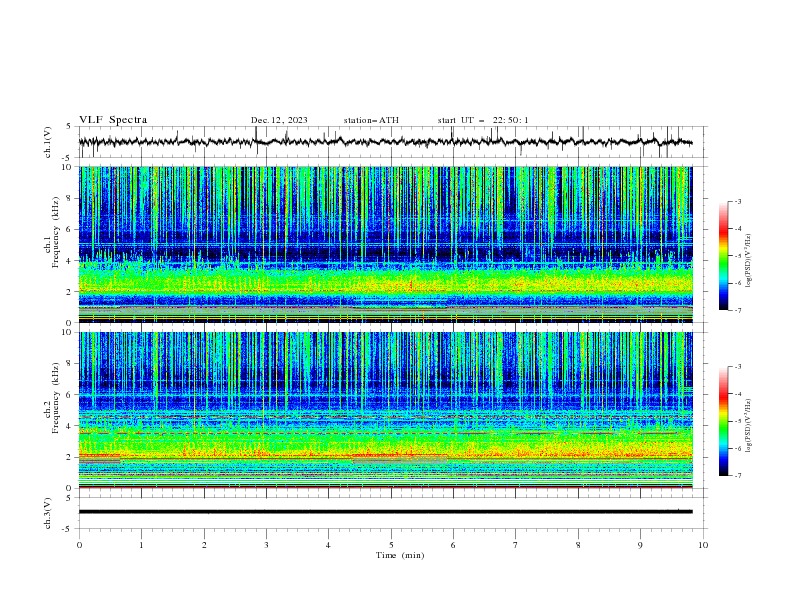Click the "6" kHz tick on ch.2 spectrogram axis

[71, 395]
